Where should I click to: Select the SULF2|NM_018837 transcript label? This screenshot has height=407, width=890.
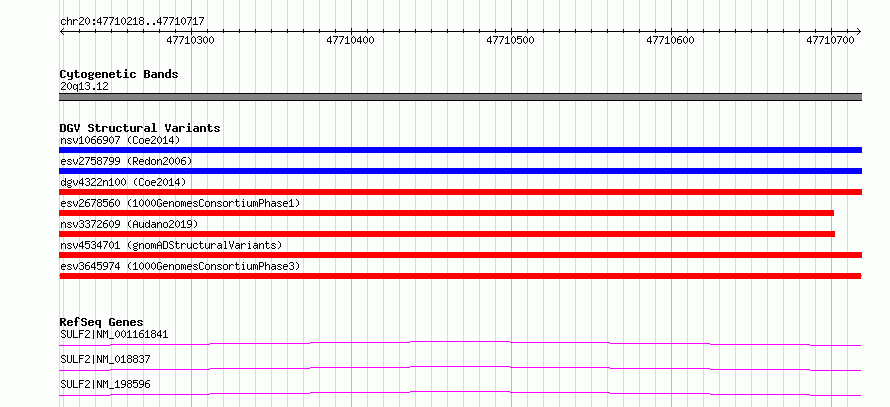pyautogui.click(x=105, y=359)
